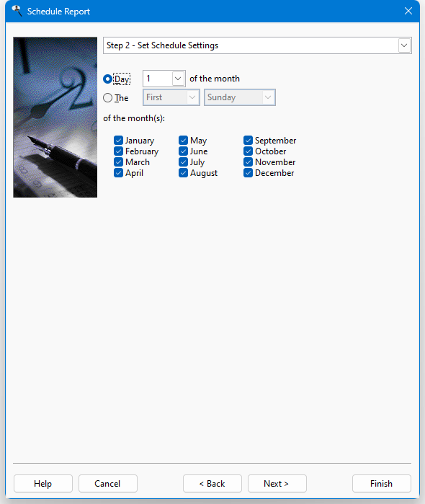Viewport: 425px width, 504px height.
Task: Open Help for this wizard
Action: (x=43, y=483)
